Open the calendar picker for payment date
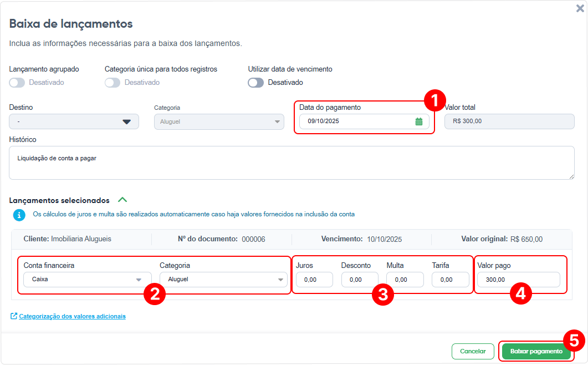Viewport: 588px width, 365px height. (x=418, y=121)
